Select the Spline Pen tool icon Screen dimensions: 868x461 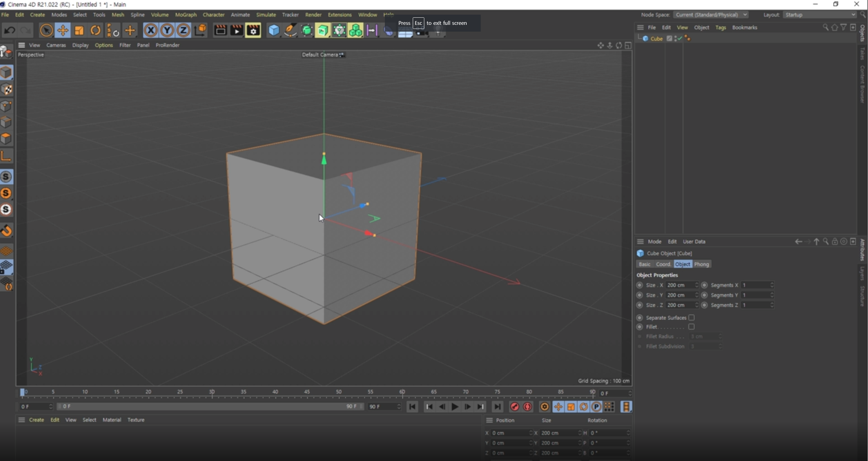(x=290, y=31)
